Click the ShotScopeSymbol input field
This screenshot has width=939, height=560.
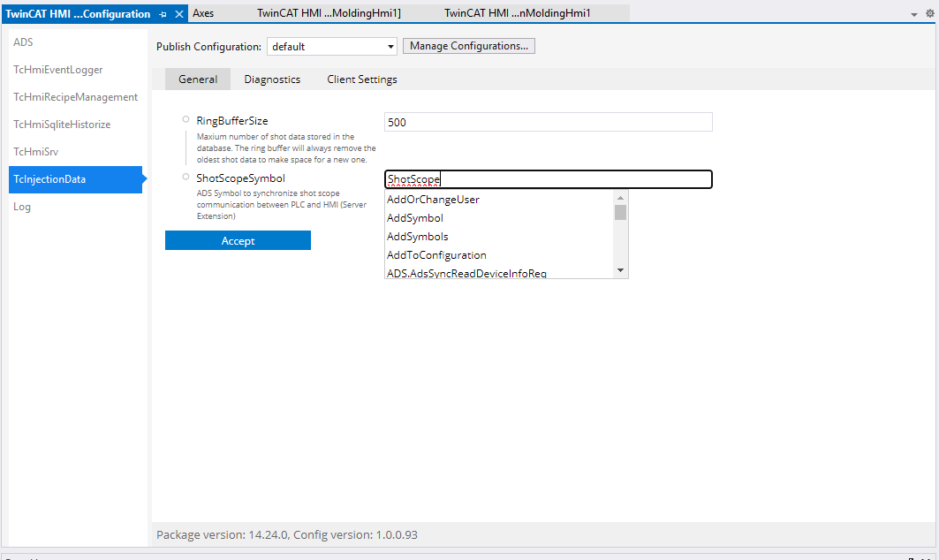549,179
